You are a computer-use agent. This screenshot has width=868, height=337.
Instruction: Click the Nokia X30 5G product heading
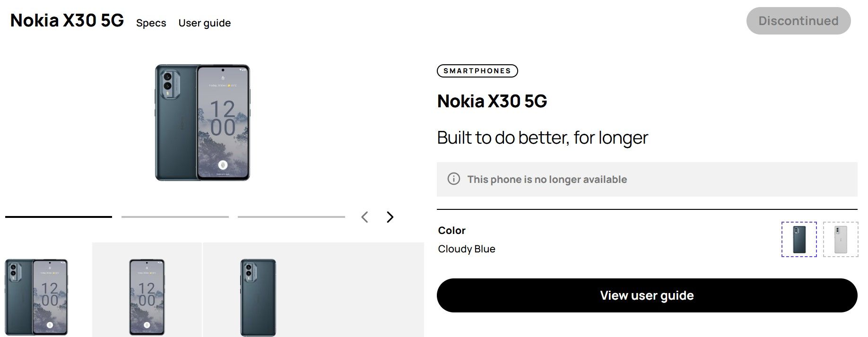pyautogui.click(x=492, y=101)
